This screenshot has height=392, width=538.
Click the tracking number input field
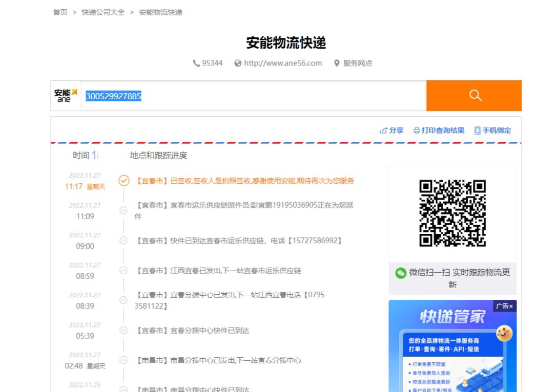[x=254, y=96]
